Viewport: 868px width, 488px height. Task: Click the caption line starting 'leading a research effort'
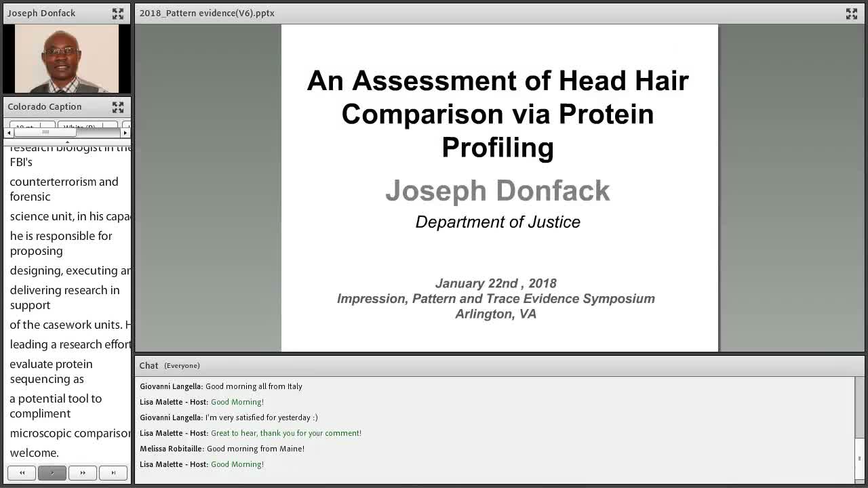click(x=70, y=344)
